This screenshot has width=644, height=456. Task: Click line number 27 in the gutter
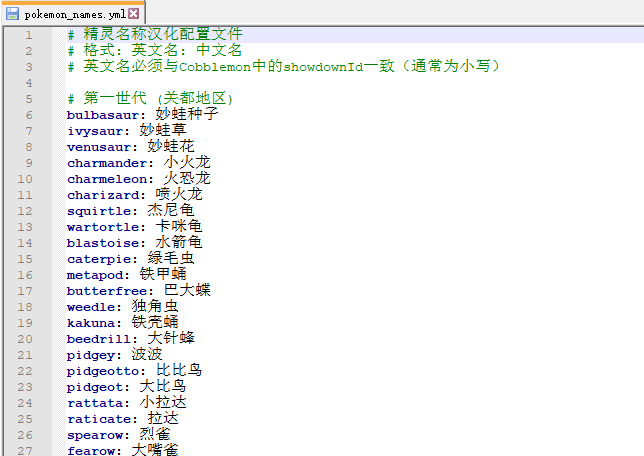(x=25, y=451)
